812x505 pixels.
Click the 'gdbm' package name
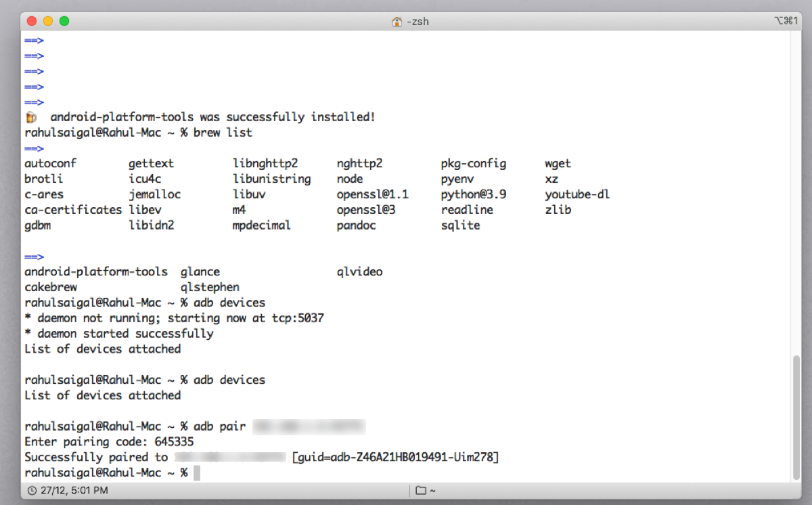coord(37,225)
